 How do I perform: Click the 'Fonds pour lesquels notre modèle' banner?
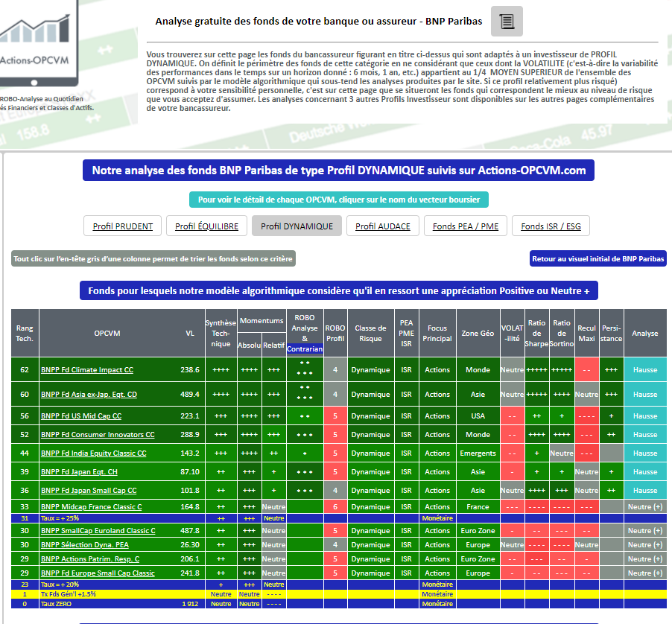(338, 291)
